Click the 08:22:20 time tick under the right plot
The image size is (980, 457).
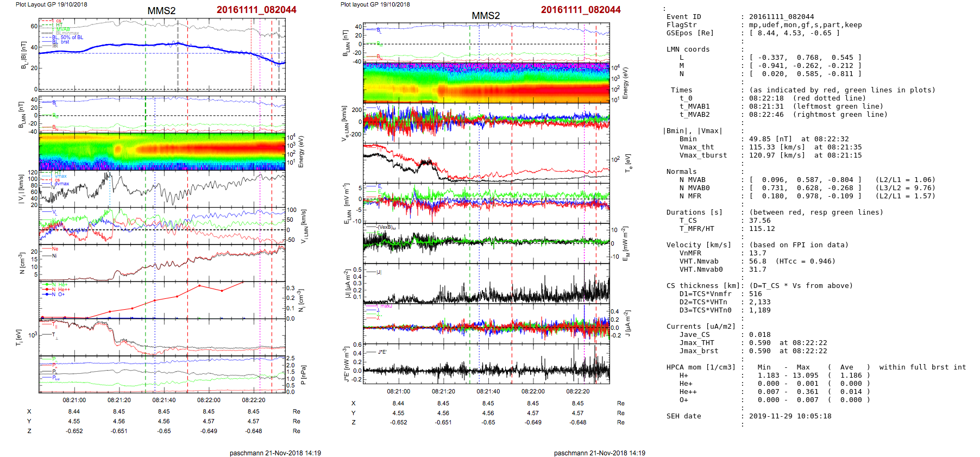pos(577,391)
